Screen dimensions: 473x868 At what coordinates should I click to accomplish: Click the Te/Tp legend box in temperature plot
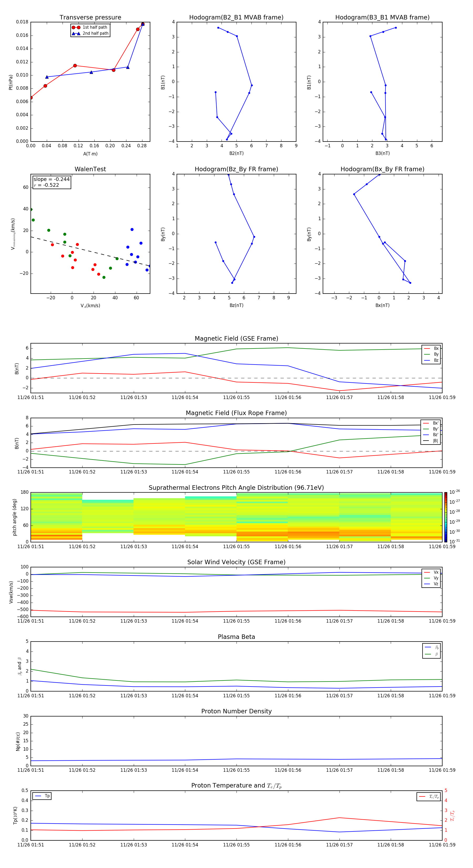pyautogui.click(x=429, y=796)
